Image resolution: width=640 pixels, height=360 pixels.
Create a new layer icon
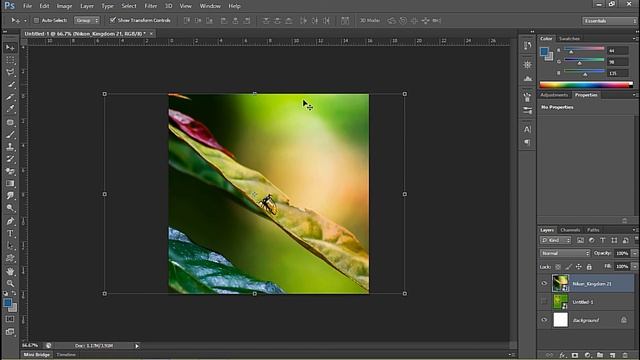(612, 356)
